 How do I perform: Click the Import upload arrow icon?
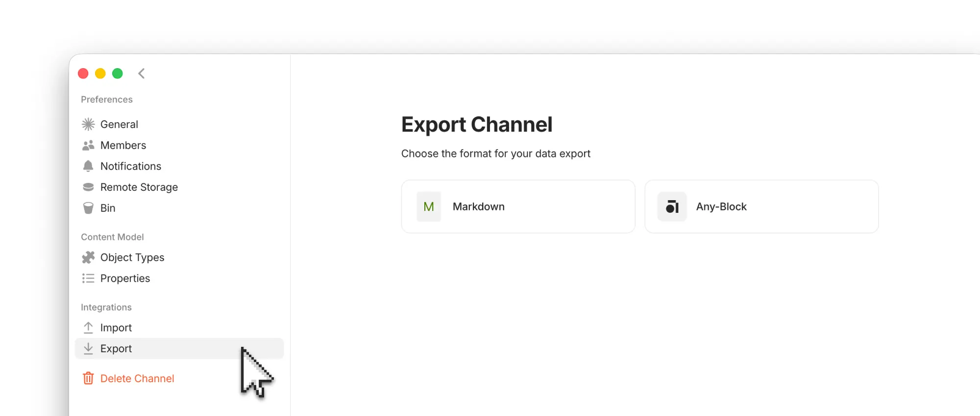click(88, 328)
